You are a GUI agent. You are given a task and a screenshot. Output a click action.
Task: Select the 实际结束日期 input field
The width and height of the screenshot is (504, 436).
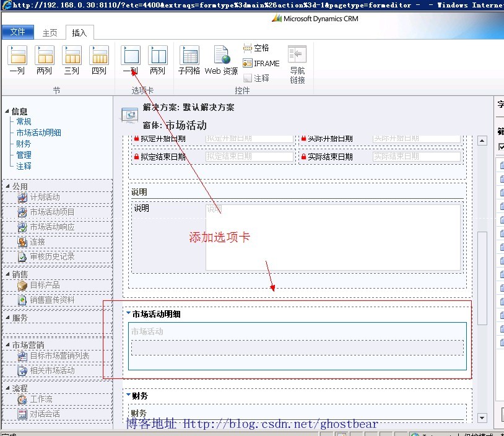pos(417,157)
